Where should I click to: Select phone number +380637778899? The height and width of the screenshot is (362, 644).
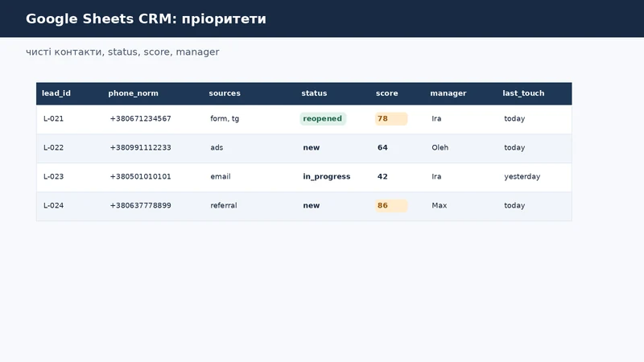(140, 205)
